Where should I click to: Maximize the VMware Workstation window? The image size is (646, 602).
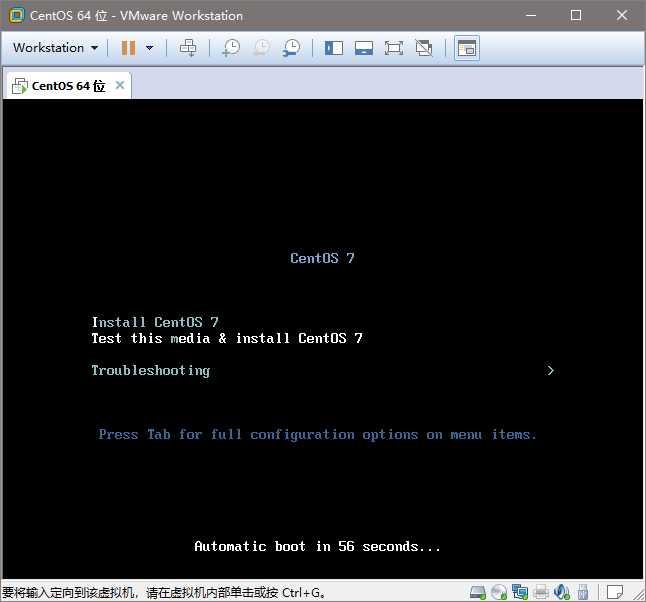pyautogui.click(x=576, y=15)
